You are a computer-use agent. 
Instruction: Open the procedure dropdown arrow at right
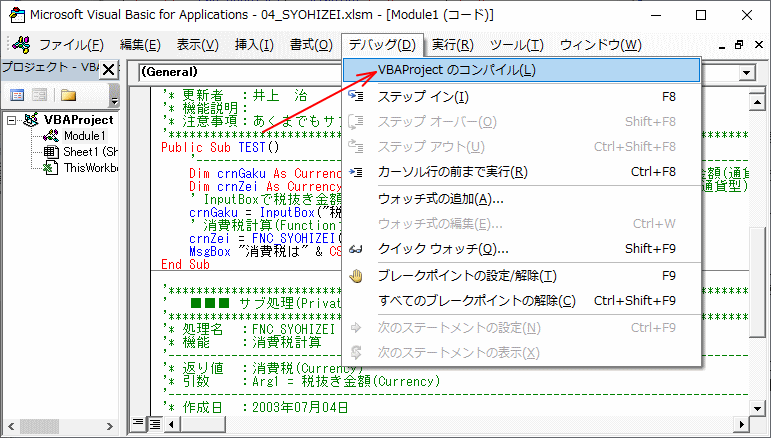(746, 73)
